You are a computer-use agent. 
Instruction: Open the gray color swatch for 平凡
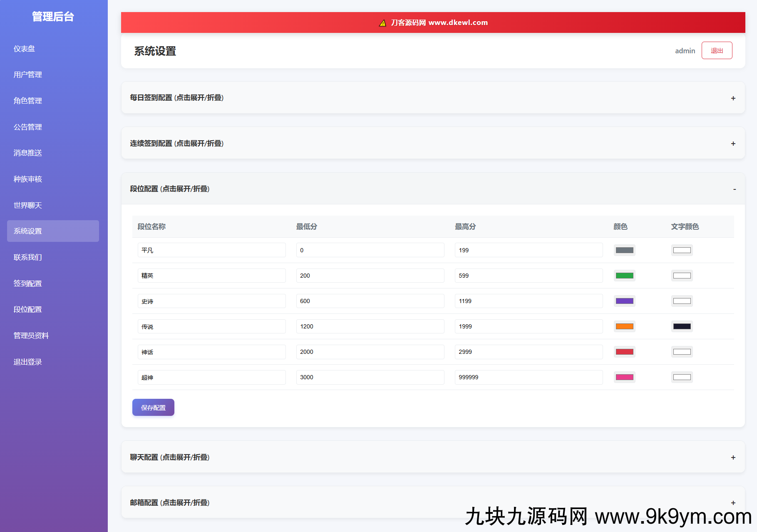tap(624, 250)
